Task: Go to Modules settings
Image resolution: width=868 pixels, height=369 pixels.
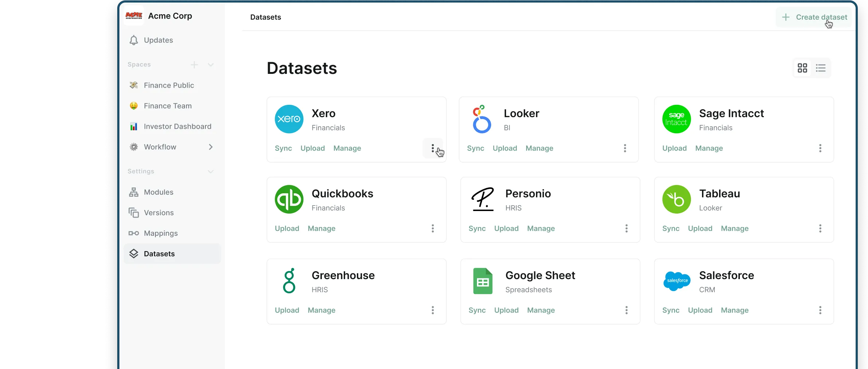Action: pyautogui.click(x=172, y=192)
